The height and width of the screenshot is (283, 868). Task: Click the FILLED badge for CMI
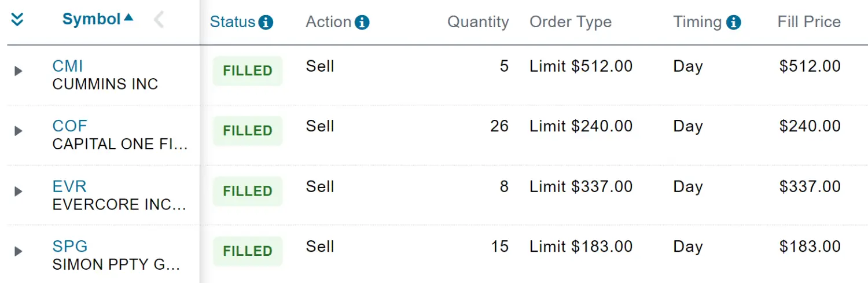[248, 71]
